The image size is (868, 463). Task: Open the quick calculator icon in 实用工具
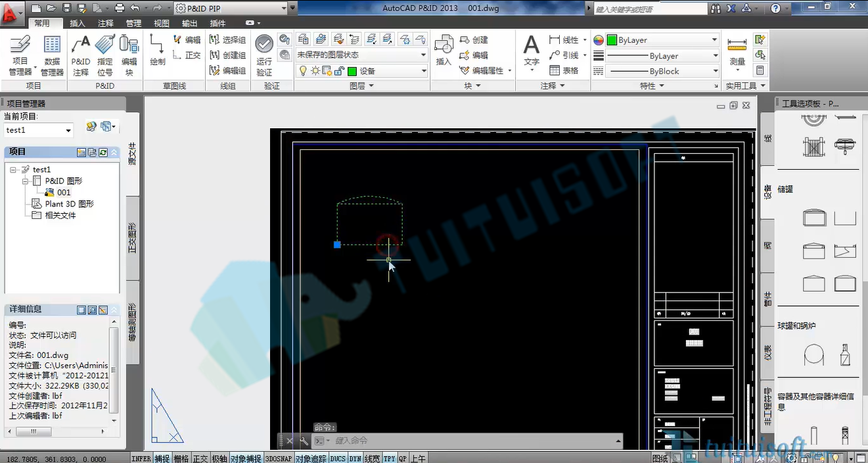pyautogui.click(x=760, y=70)
